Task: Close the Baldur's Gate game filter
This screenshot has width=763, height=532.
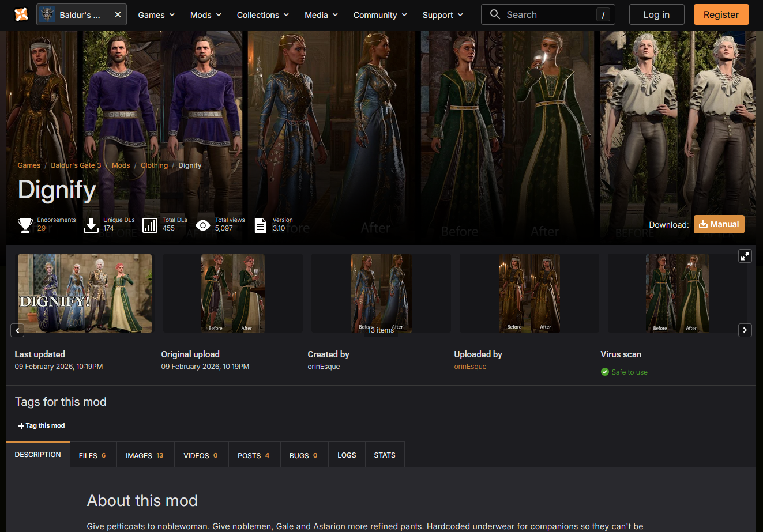Action: coord(118,14)
